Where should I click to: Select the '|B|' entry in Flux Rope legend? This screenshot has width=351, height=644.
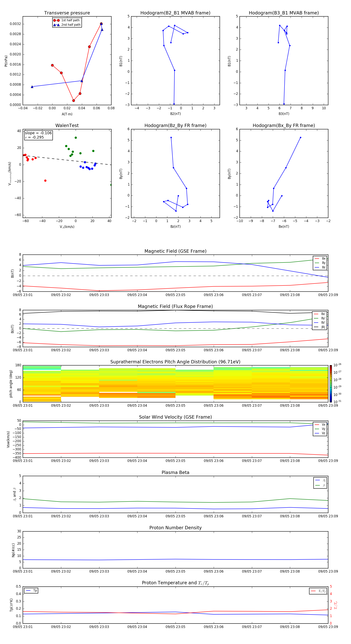coord(320,327)
